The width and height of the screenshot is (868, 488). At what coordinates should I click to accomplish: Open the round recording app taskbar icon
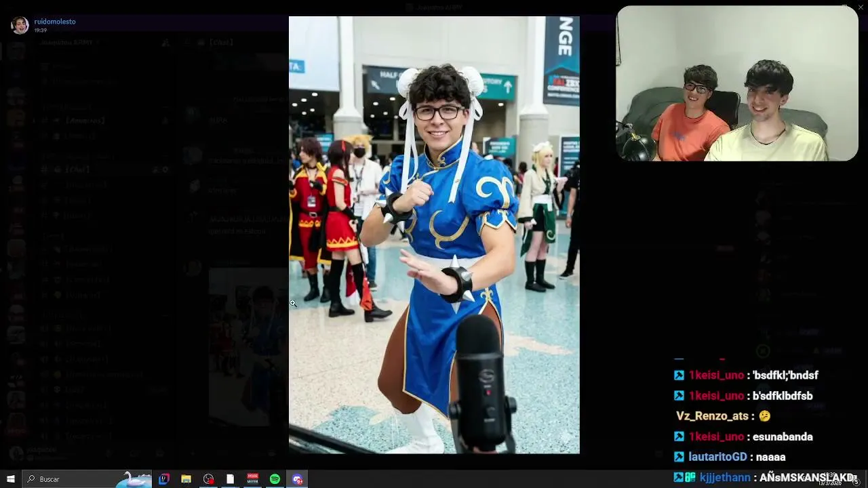coord(208,479)
